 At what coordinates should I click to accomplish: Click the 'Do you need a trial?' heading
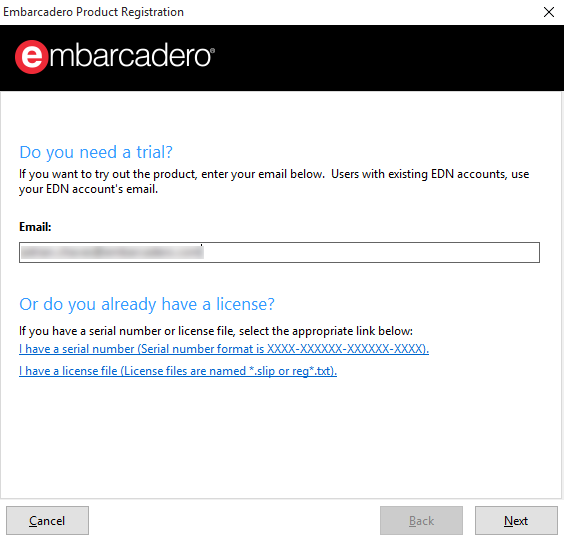[x=96, y=153]
